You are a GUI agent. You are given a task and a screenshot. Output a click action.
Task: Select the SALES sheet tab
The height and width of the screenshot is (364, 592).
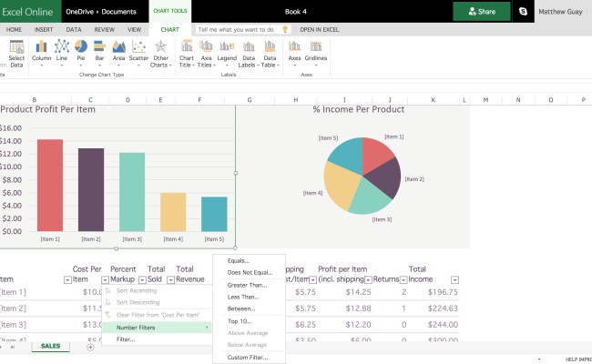(51, 347)
